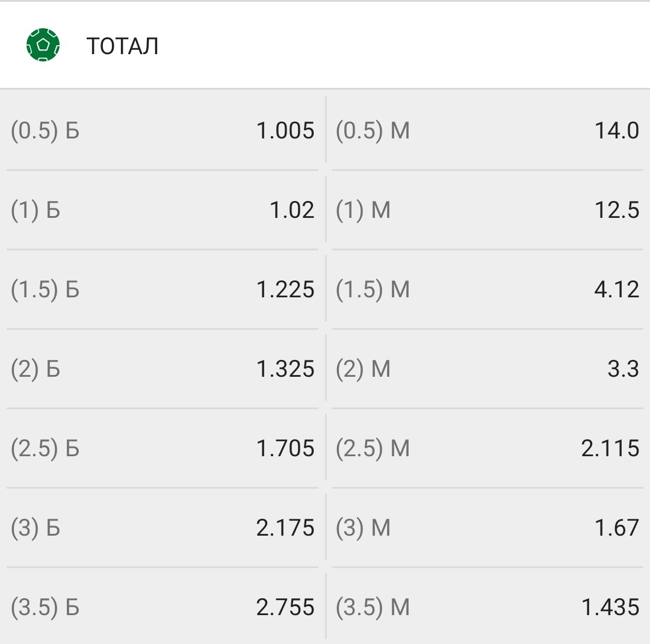Collapse the ТОТАЛ section header

(325, 45)
